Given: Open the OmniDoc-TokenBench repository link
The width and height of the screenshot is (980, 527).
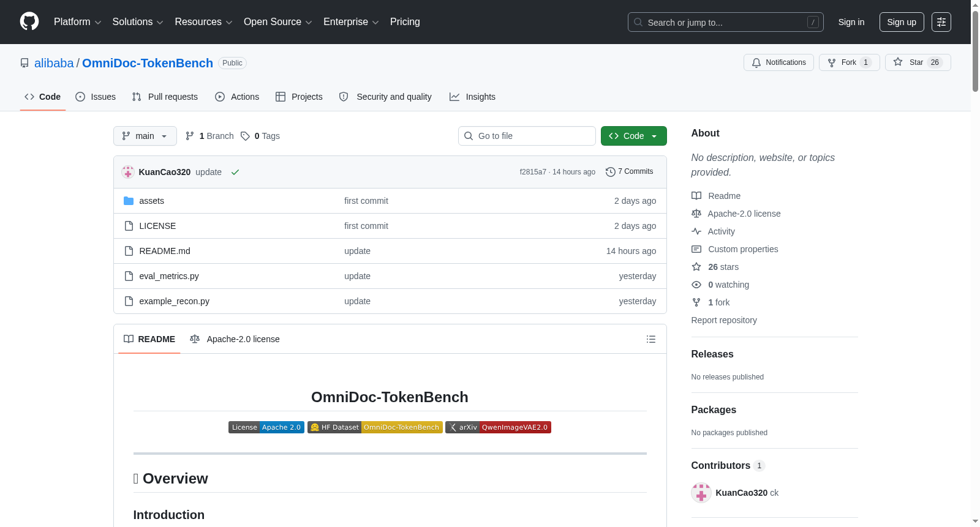Looking at the screenshot, I should (x=148, y=63).
